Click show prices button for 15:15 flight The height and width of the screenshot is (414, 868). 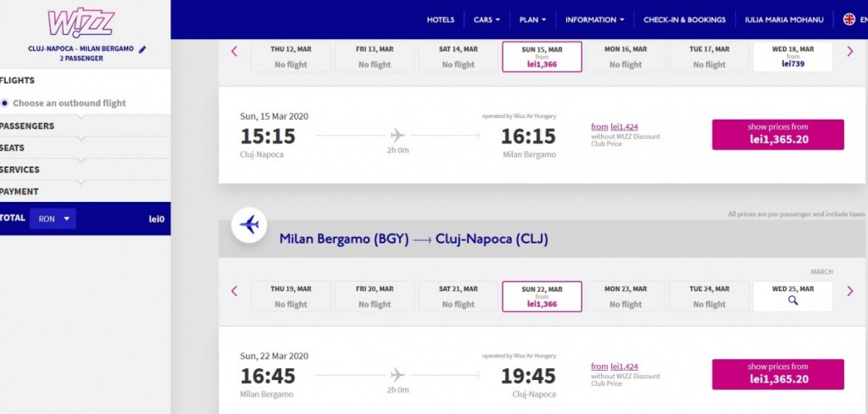(x=777, y=134)
